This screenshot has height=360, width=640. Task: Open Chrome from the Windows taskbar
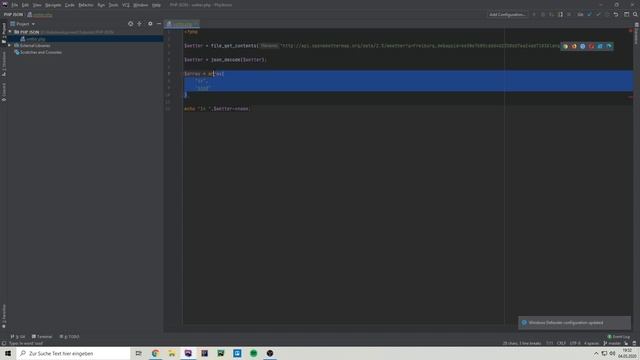point(155,353)
